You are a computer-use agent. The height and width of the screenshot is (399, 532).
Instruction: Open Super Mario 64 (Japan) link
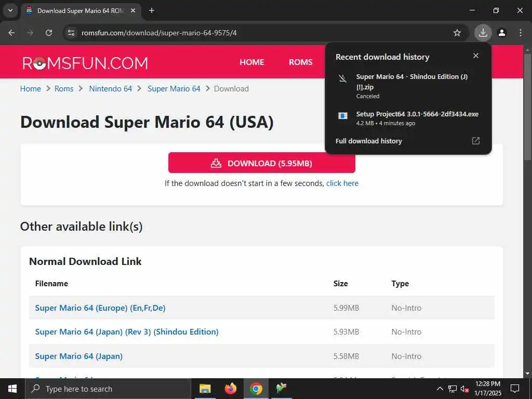click(x=79, y=356)
